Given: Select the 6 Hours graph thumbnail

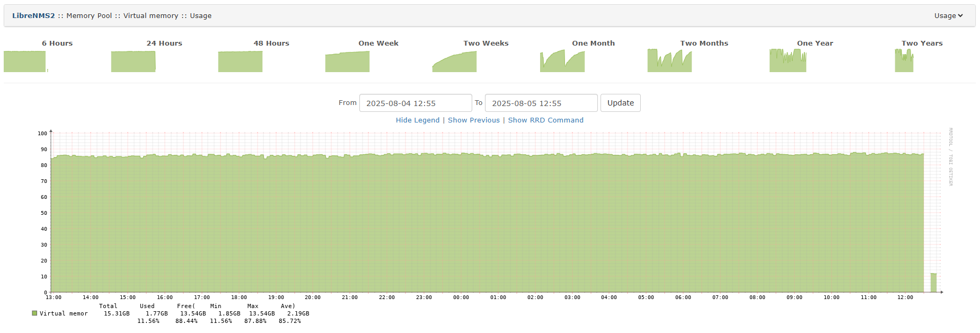Looking at the screenshot, I should tap(25, 61).
